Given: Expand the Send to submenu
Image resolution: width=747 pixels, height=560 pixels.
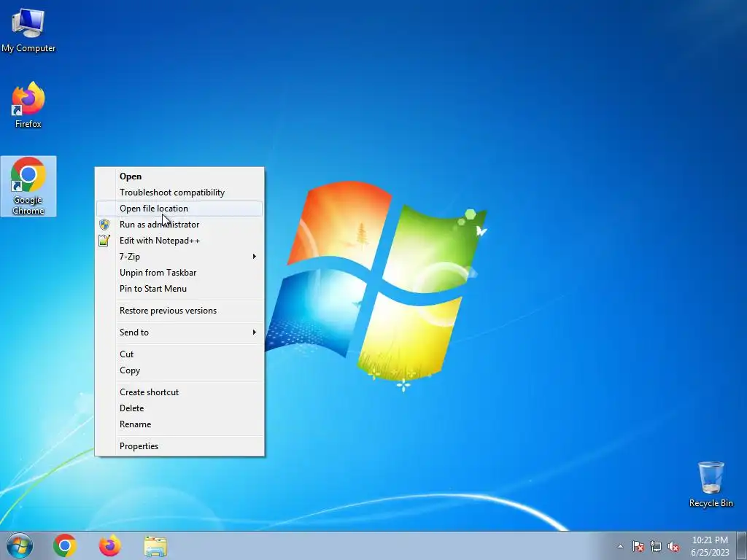Looking at the screenshot, I should (x=179, y=332).
